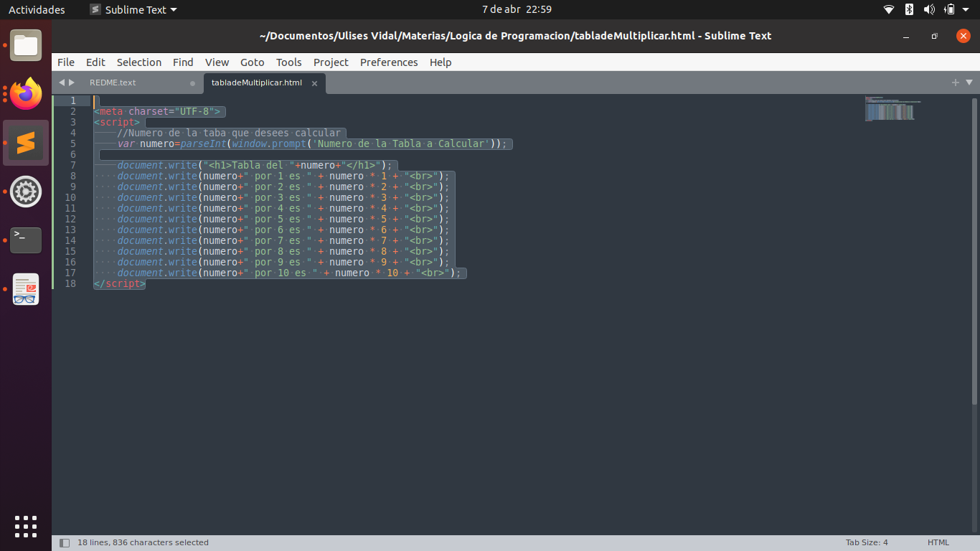
Task: Open the Selection menu
Action: pos(139,62)
